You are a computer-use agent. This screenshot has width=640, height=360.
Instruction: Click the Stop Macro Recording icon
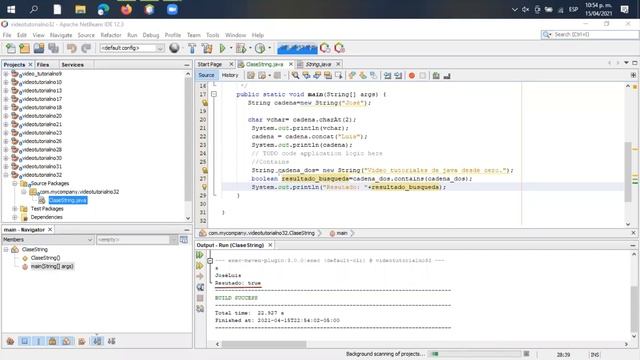(x=423, y=76)
